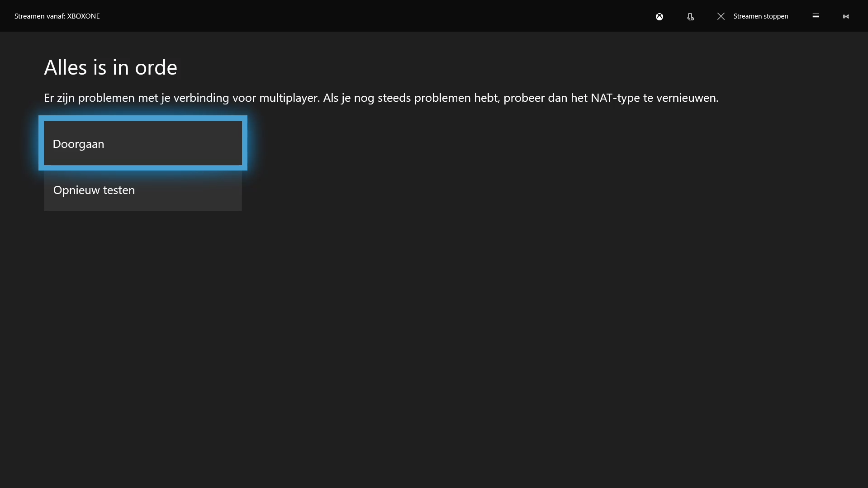868x488 pixels.
Task: Click the multiplayer NAT-type message text
Action: (x=381, y=98)
